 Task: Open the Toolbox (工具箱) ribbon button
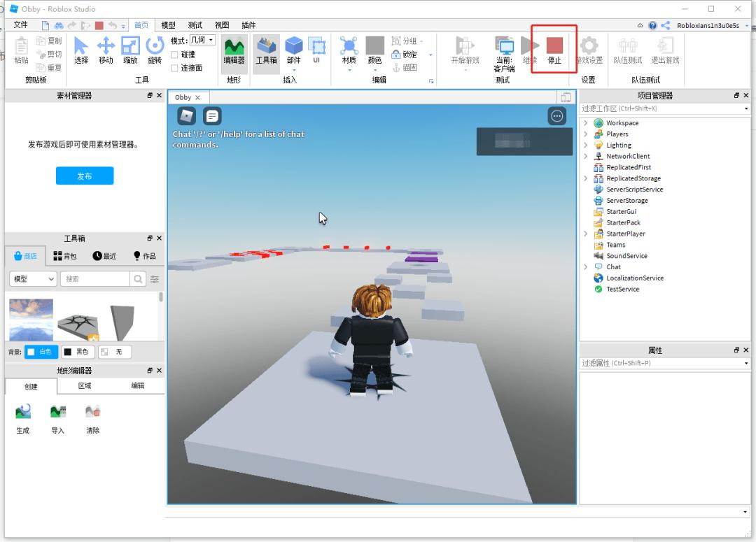click(x=266, y=49)
